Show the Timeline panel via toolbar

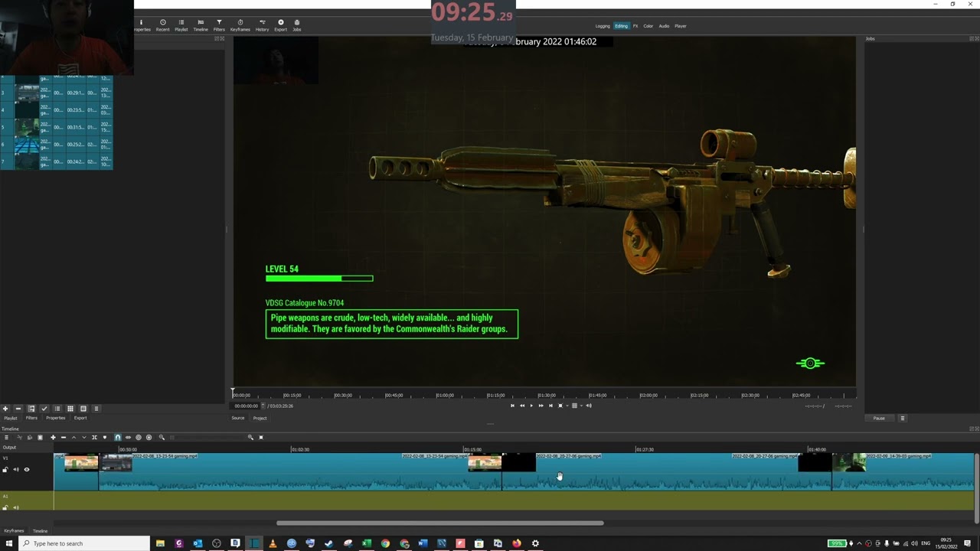click(x=201, y=25)
